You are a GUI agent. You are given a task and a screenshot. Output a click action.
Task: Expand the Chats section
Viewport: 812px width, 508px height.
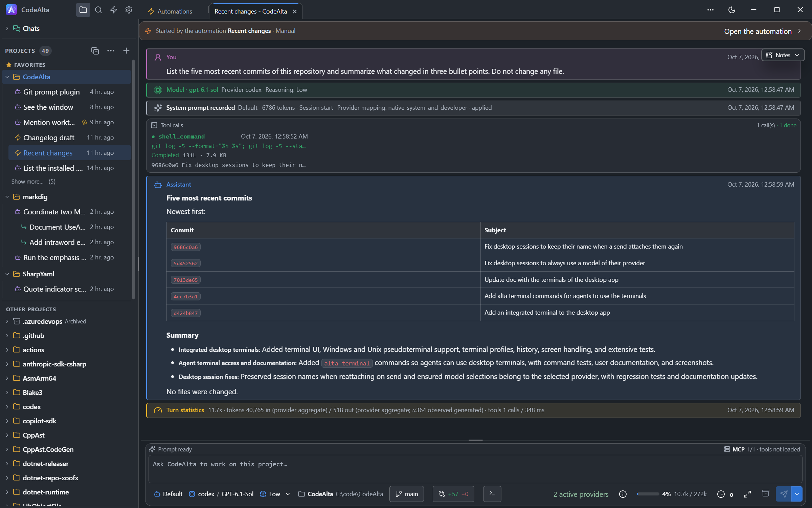7,28
